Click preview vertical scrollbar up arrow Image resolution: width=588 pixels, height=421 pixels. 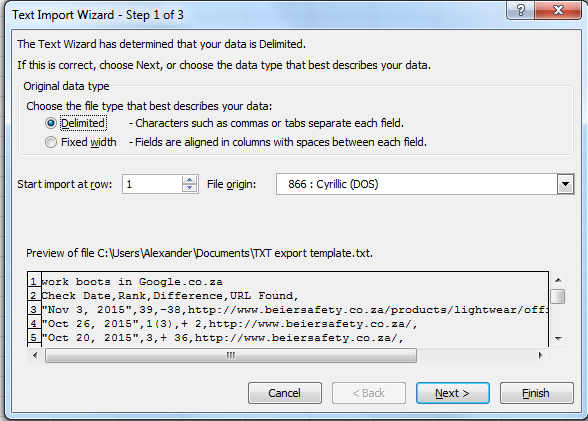click(x=558, y=280)
